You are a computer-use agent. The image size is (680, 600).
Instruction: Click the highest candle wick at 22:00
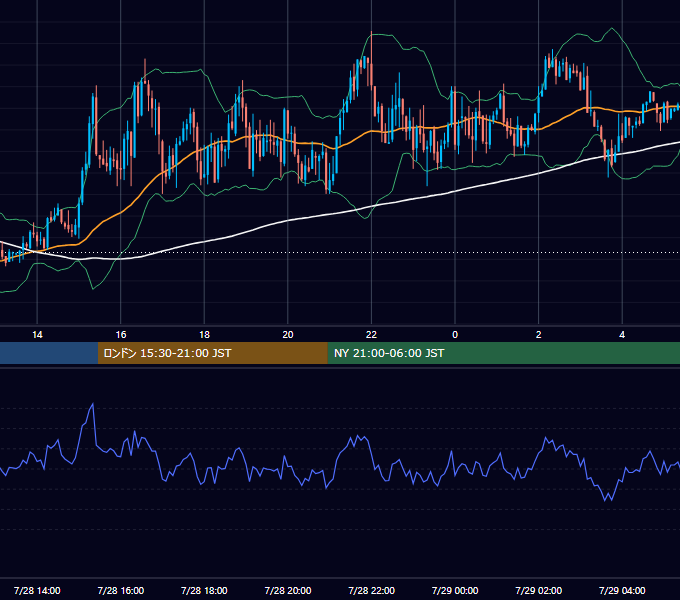click(372, 33)
